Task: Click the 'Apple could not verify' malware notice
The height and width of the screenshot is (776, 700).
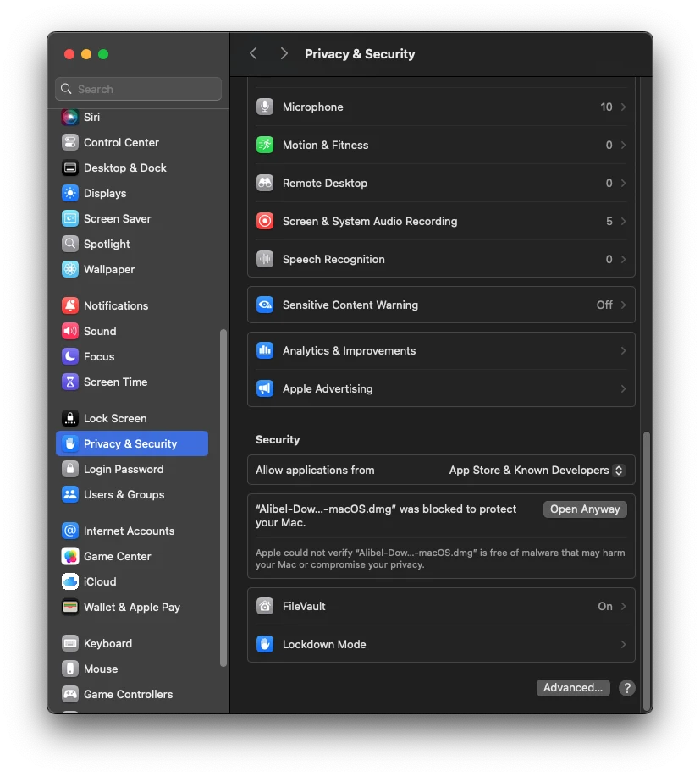Action: (440, 559)
